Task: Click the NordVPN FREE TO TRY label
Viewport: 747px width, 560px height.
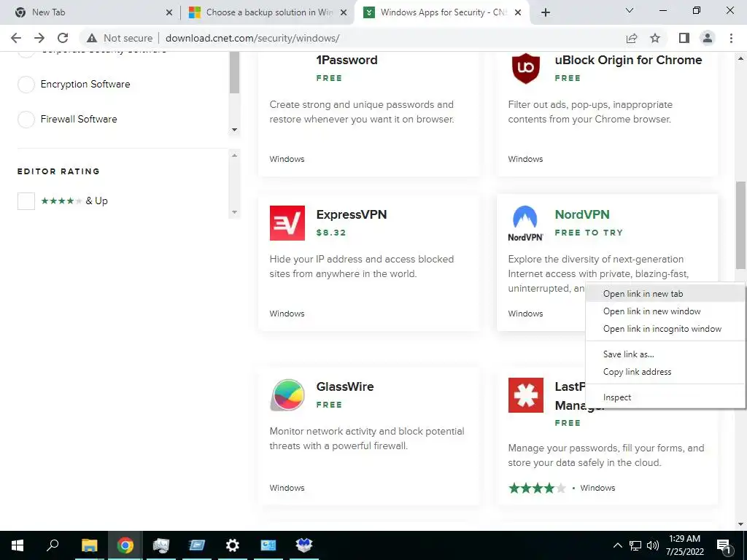Action: [589, 233]
